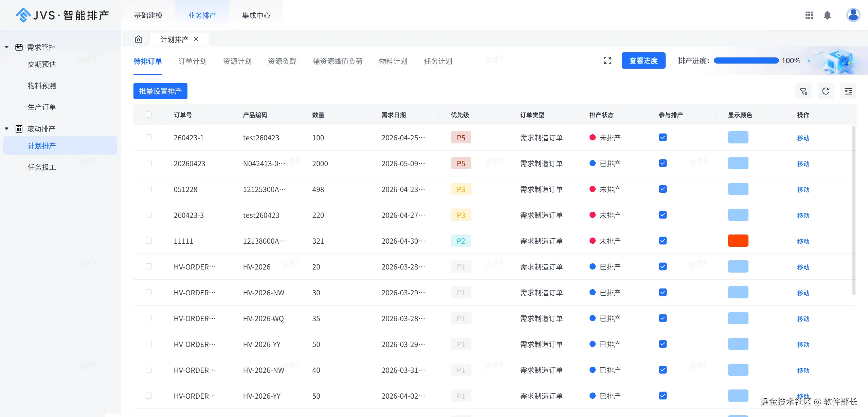Click the 查看进度 button
The width and height of the screenshot is (868, 417).
pyautogui.click(x=643, y=60)
